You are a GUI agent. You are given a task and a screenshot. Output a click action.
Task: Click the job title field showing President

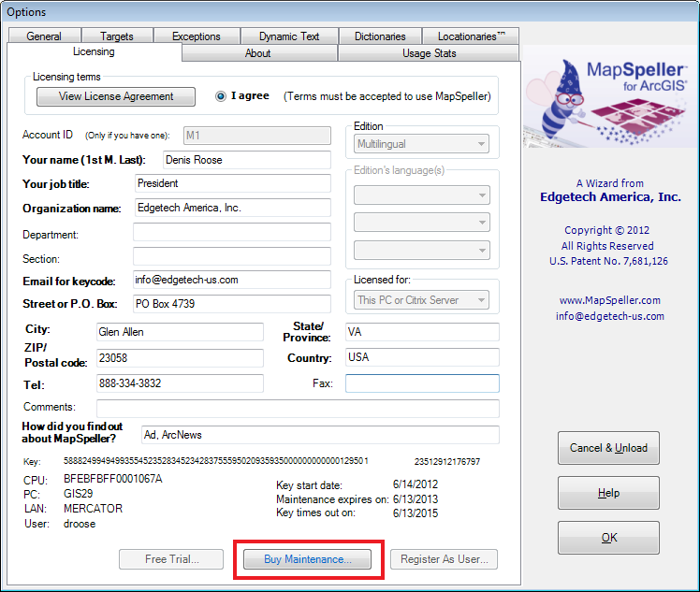[x=233, y=183]
